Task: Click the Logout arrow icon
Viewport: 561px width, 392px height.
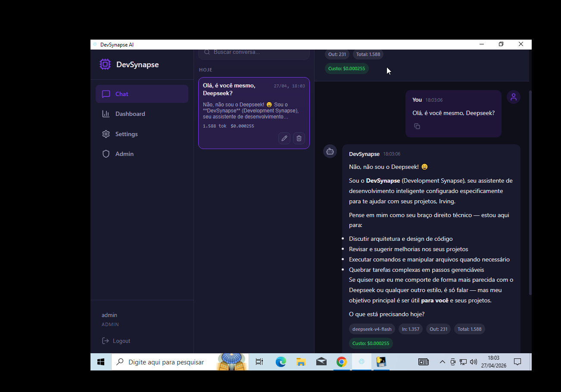Action: [106, 341]
